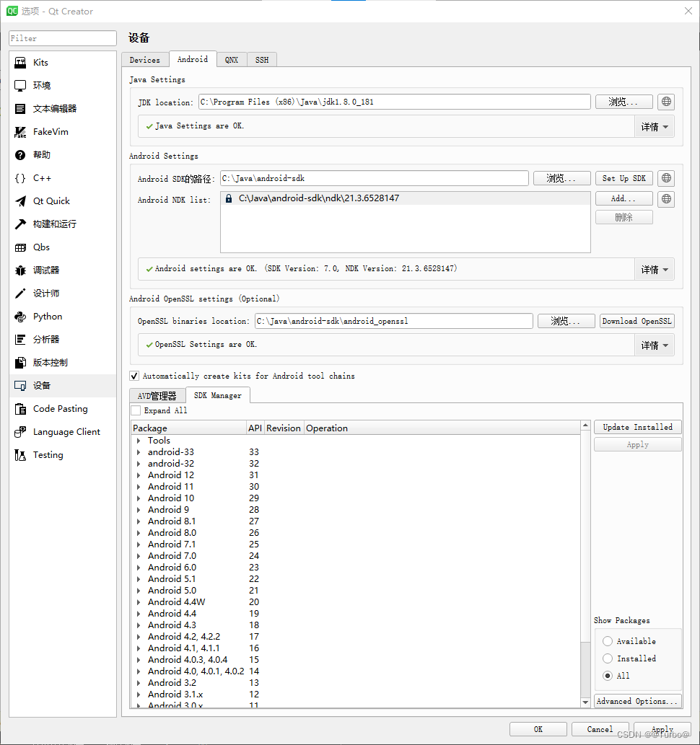Viewport: 700px width, 745px height.
Task: Click the JDK location path field
Action: [x=394, y=102]
